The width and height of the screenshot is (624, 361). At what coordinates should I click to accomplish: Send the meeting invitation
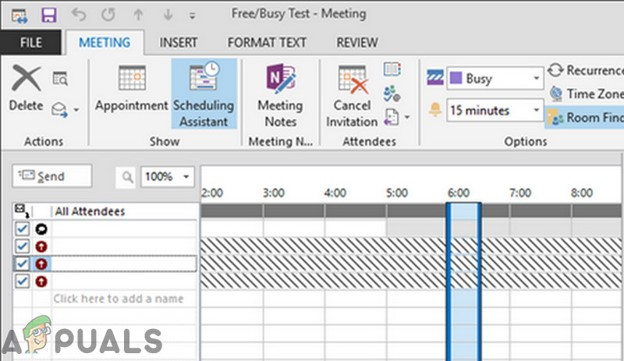pos(52,176)
